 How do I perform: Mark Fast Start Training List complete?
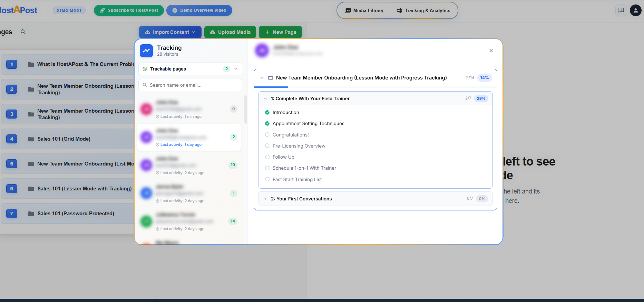267,179
